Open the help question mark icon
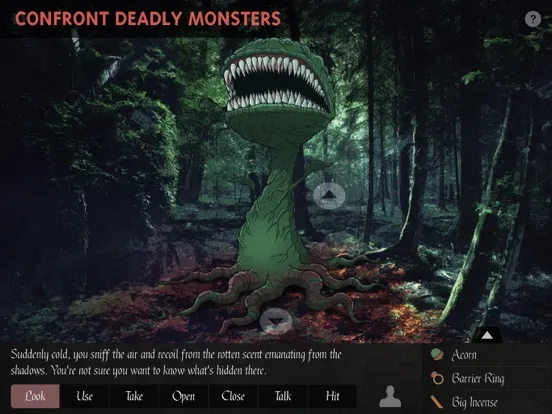Image resolution: width=552 pixels, height=414 pixels. pos(533,19)
